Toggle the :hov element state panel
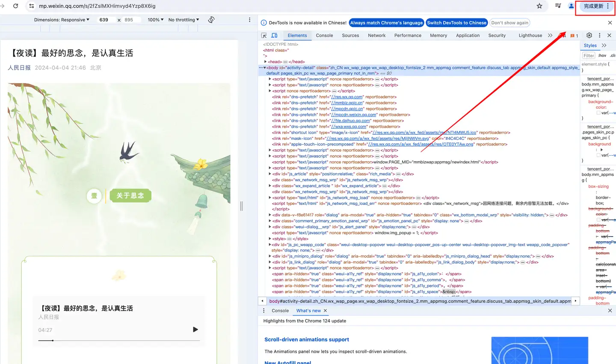Screen dimensions: 616x364 [602, 56]
